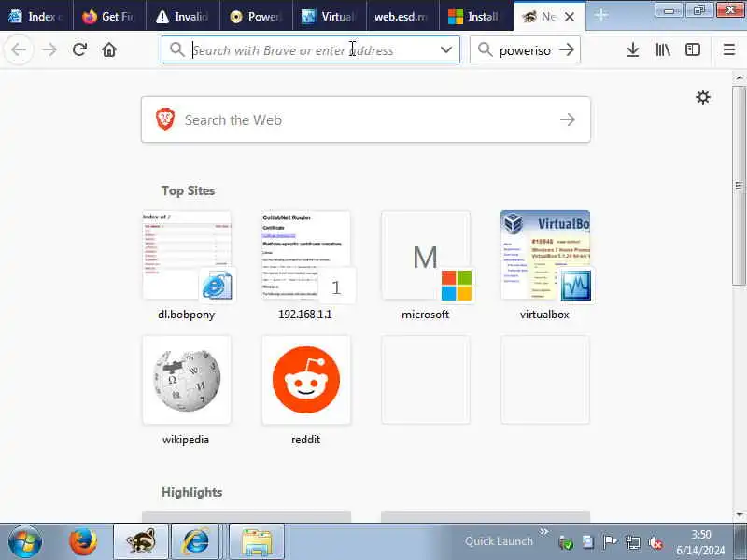Click the Quick Launch toolbar label

pyautogui.click(x=499, y=541)
